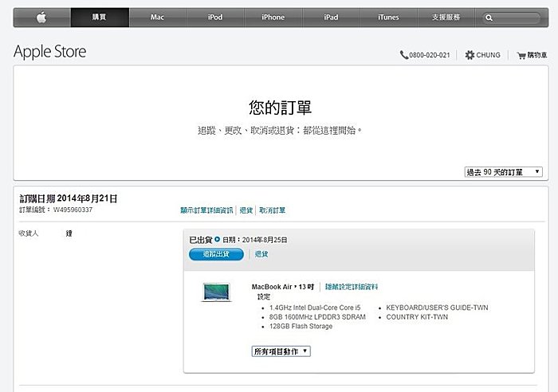Click the blue 追蹤出貨 button

pyautogui.click(x=216, y=254)
